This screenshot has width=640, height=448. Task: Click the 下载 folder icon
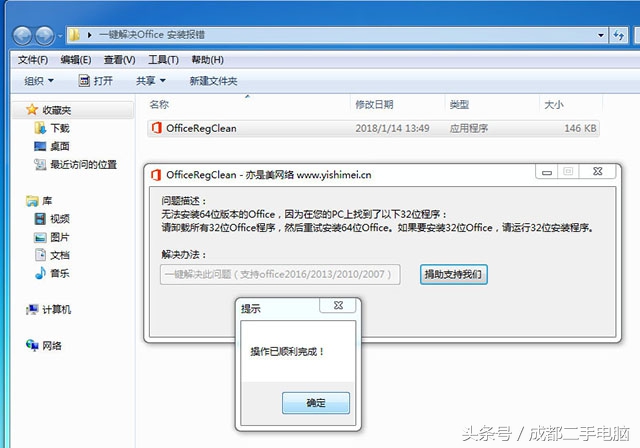point(40,128)
